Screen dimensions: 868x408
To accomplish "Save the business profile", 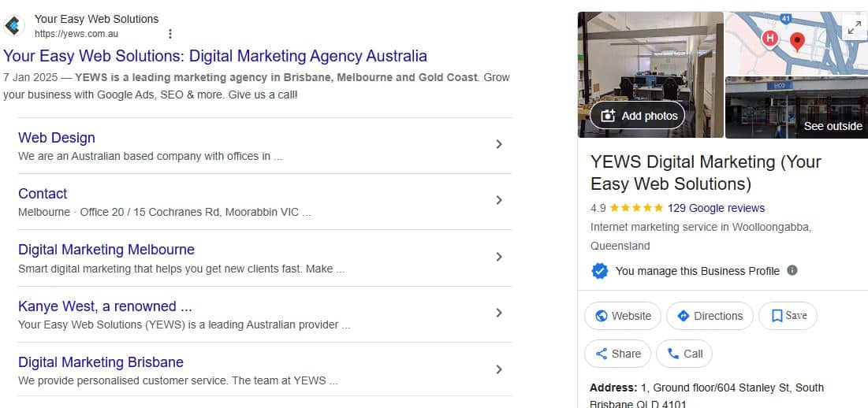I will pos(788,316).
